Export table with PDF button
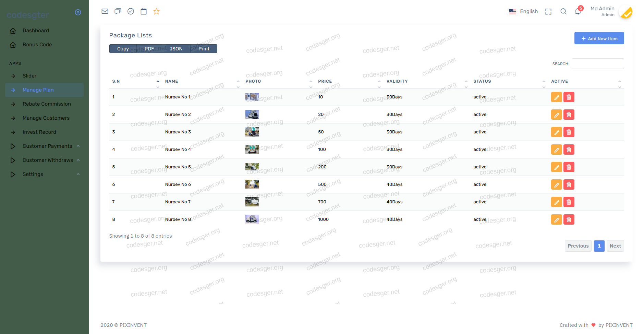Viewport: 644px width, 334px height. pos(149,49)
